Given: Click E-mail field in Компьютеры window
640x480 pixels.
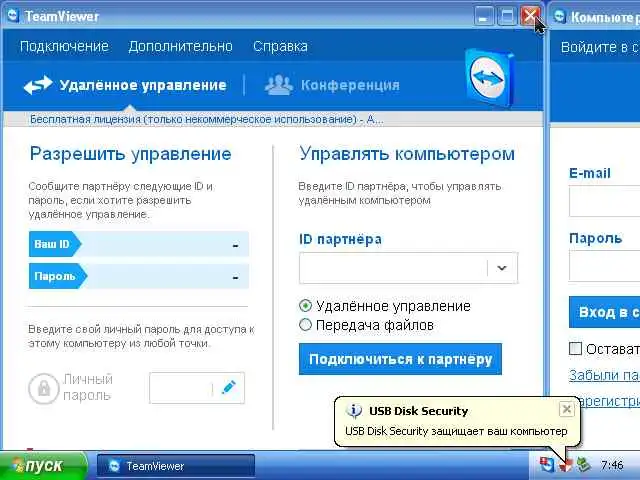Looking at the screenshot, I should pyautogui.click(x=604, y=201).
